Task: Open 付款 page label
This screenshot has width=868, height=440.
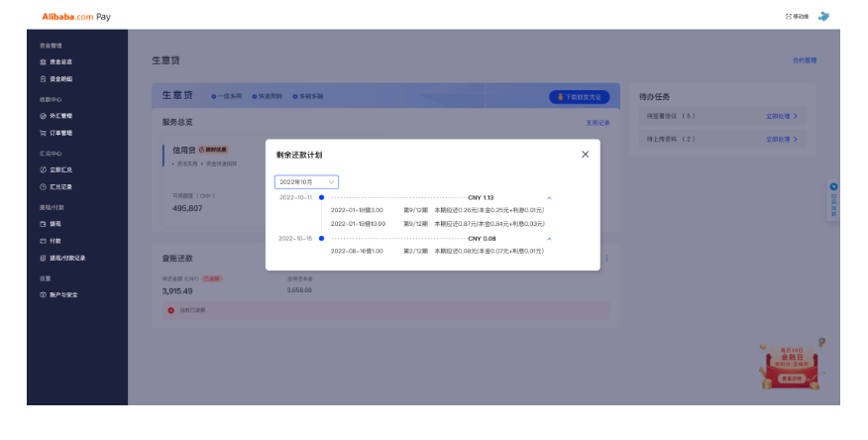Action: pos(55,241)
